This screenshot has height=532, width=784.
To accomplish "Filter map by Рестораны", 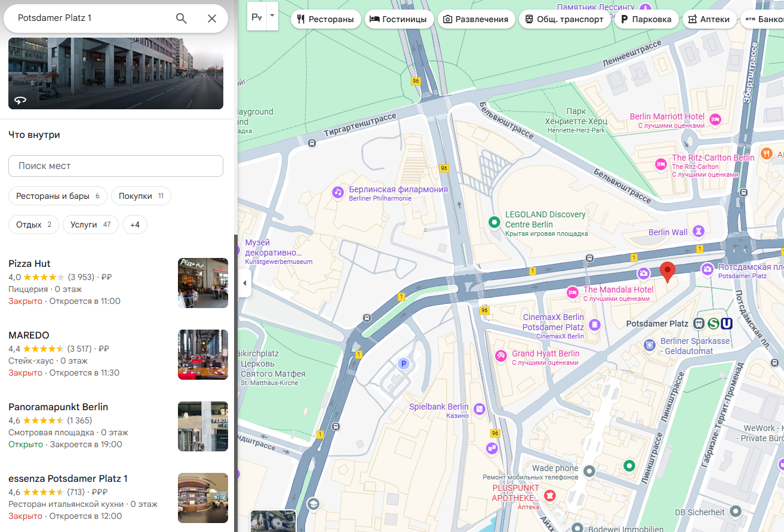I will [x=326, y=19].
